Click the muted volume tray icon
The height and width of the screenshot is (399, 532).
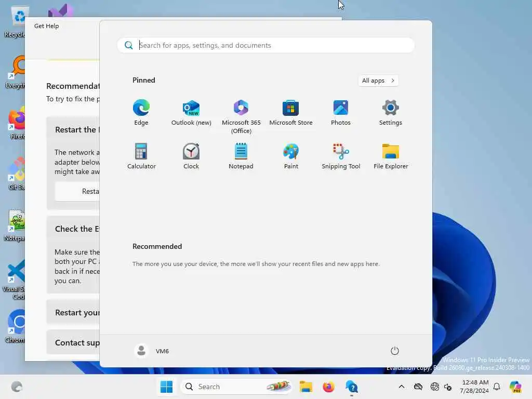448,387
